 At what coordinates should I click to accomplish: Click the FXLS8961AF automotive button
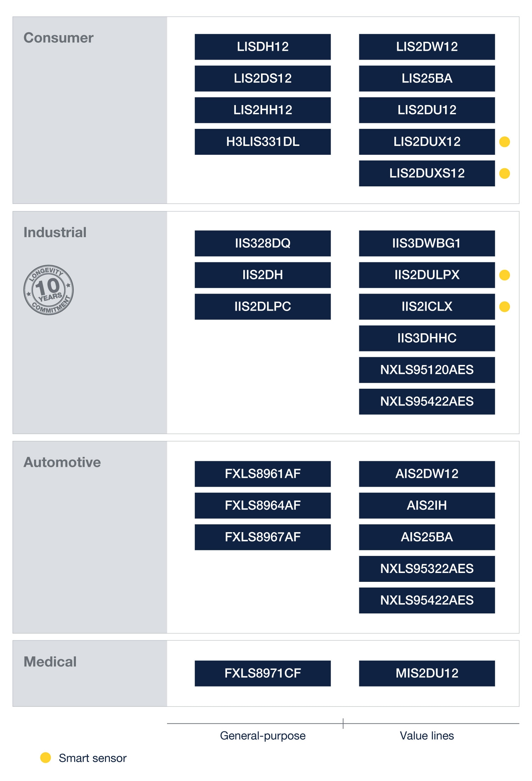pos(262,474)
